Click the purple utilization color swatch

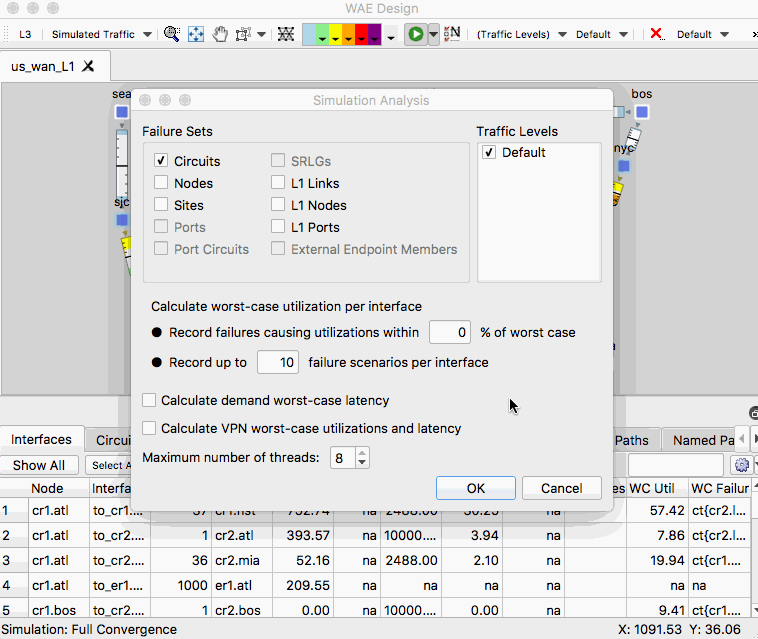click(374, 34)
